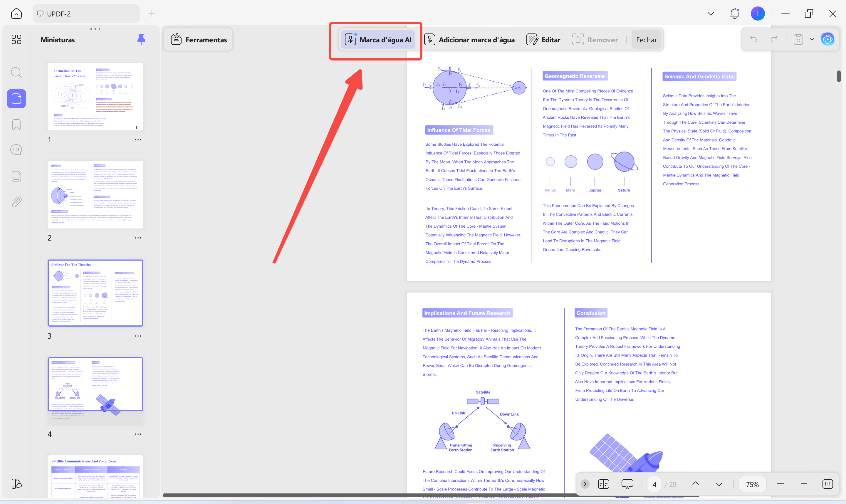Click Editar watermark option
This screenshot has height=504, width=846.
point(543,40)
